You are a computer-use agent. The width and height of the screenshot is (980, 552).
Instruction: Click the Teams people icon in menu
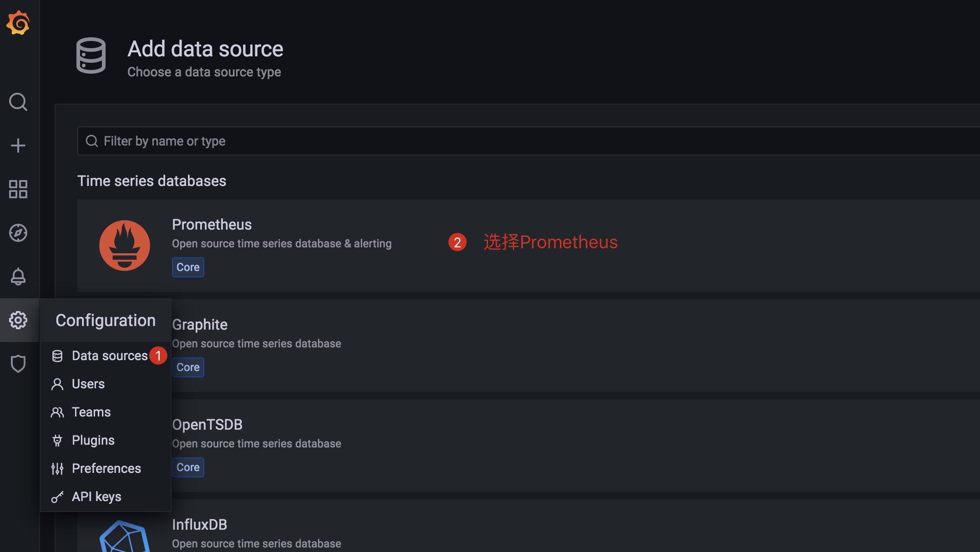click(57, 412)
